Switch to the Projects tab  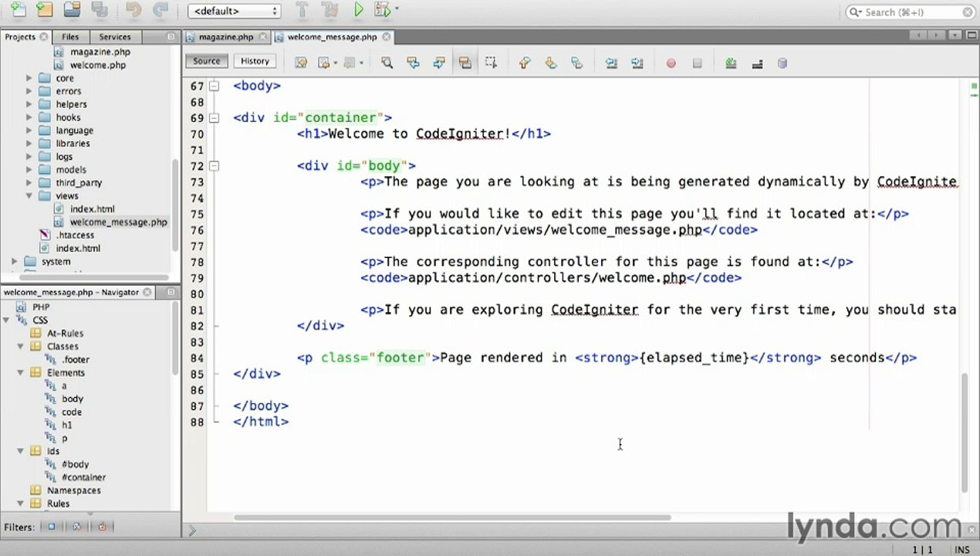pos(20,36)
